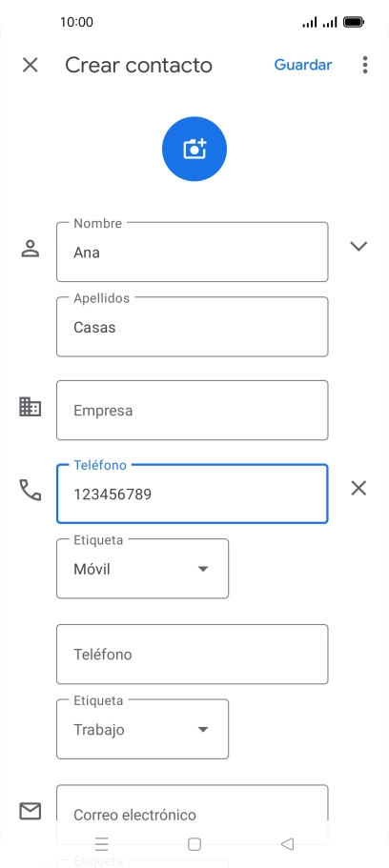Image resolution: width=389 pixels, height=868 pixels.
Task: Tap the Android home navigation button
Action: click(194, 843)
